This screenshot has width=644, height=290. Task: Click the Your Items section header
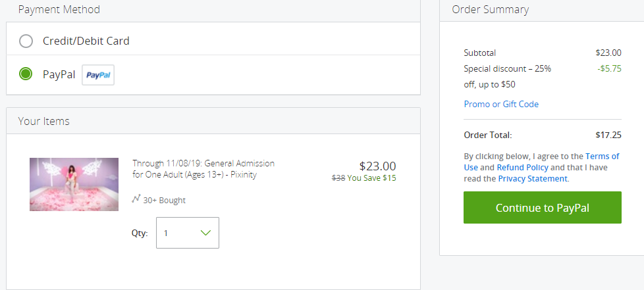tap(44, 122)
